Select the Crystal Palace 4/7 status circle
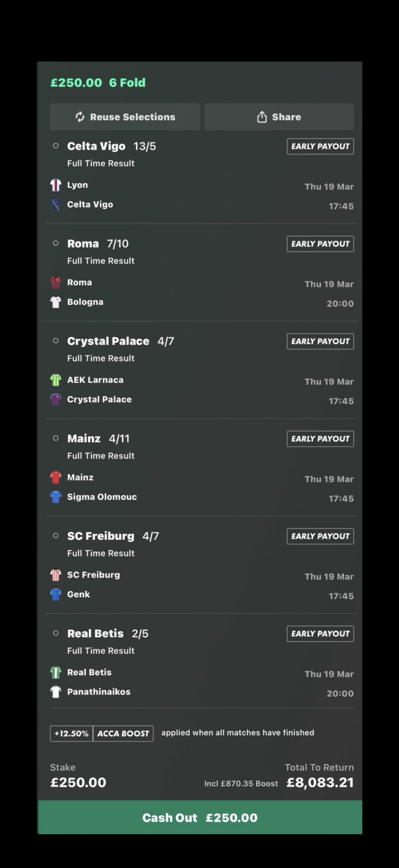399x868 pixels. pos(56,341)
